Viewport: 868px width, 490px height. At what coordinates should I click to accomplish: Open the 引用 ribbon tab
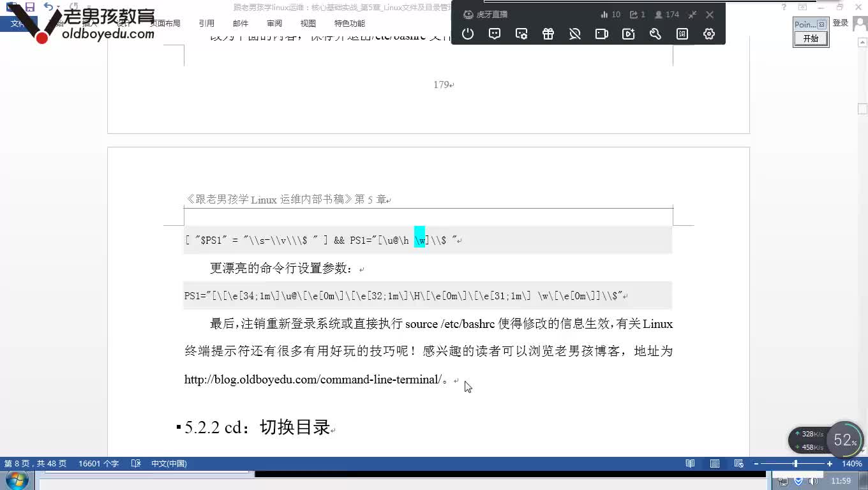(207, 24)
